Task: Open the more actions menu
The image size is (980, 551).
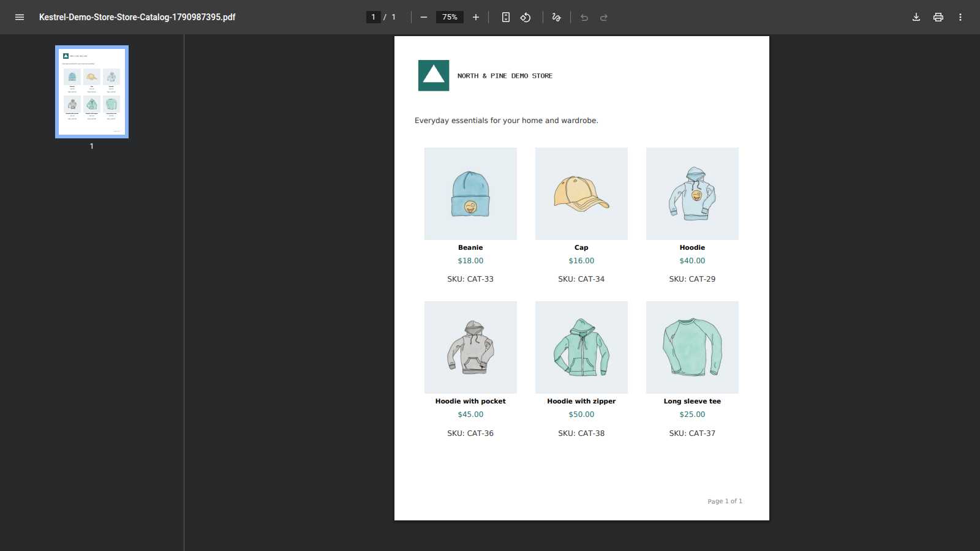Action: (x=960, y=17)
